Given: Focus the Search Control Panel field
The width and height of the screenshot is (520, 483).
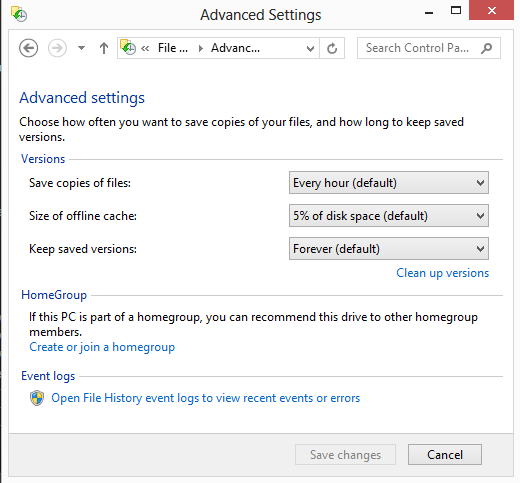Looking at the screenshot, I should pos(429,48).
